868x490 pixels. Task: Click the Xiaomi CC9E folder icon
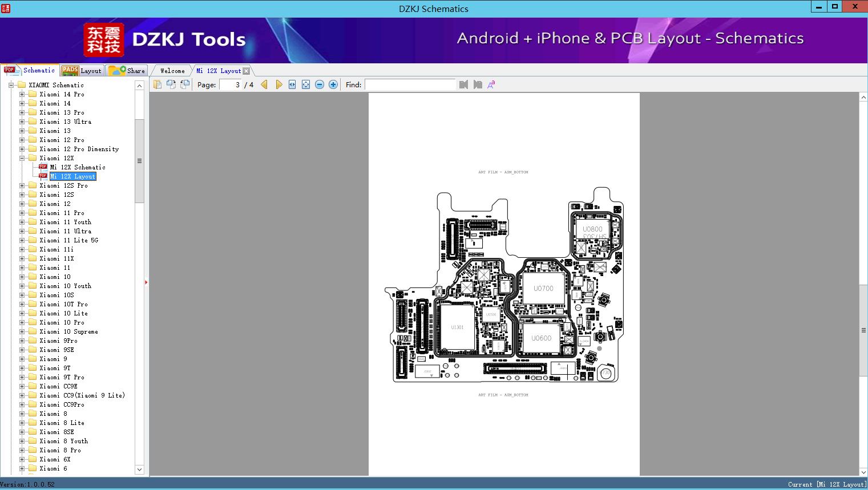33,386
